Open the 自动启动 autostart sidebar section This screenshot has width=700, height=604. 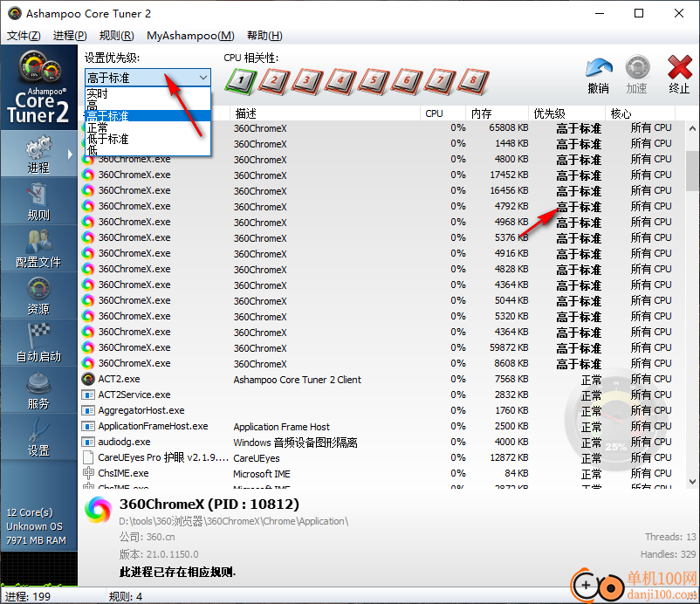(x=38, y=343)
